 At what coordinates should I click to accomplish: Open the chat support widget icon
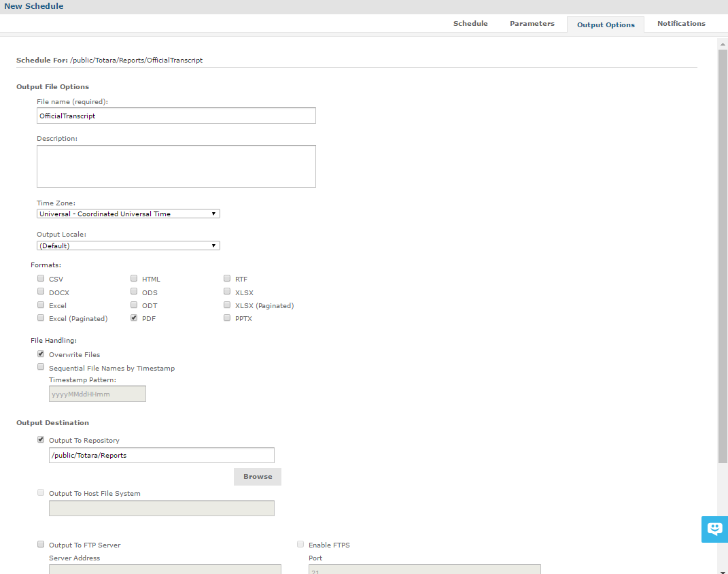(x=714, y=529)
